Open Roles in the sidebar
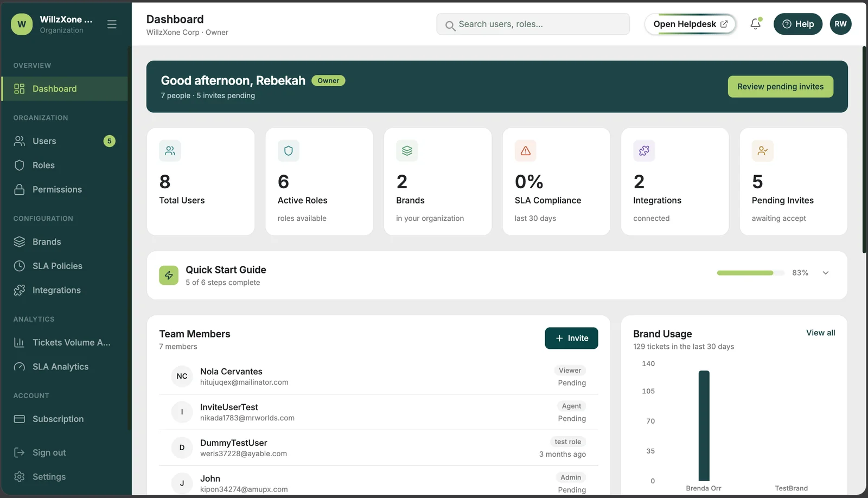This screenshot has width=868, height=498. (x=65, y=165)
